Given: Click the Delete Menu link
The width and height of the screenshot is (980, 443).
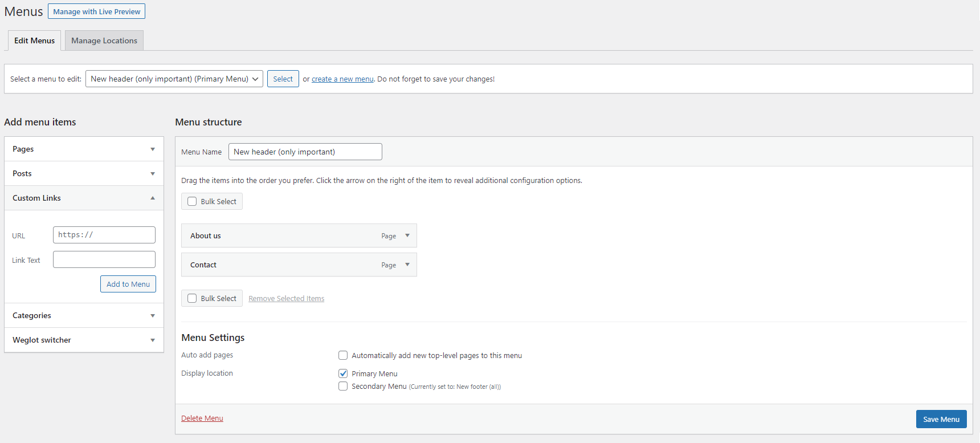Looking at the screenshot, I should click(x=202, y=418).
